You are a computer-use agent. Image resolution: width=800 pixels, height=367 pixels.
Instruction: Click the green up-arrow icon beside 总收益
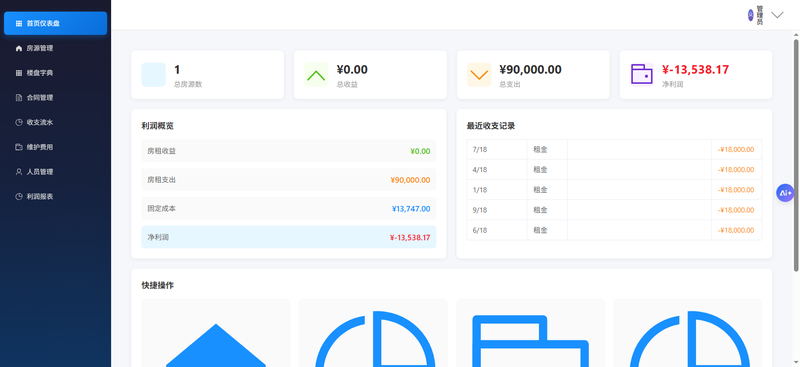coord(316,75)
